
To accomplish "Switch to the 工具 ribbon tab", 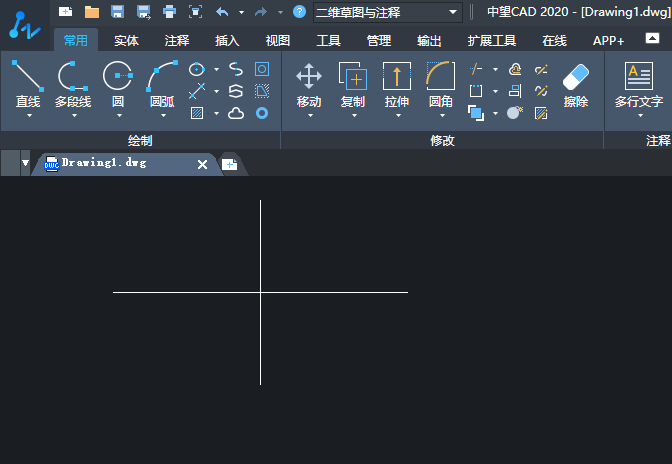I will click(328, 41).
